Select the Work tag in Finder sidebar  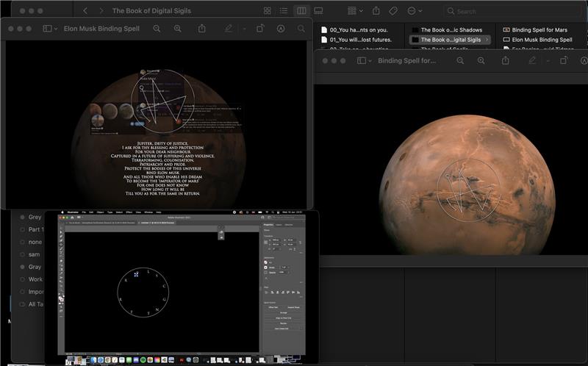35,279
